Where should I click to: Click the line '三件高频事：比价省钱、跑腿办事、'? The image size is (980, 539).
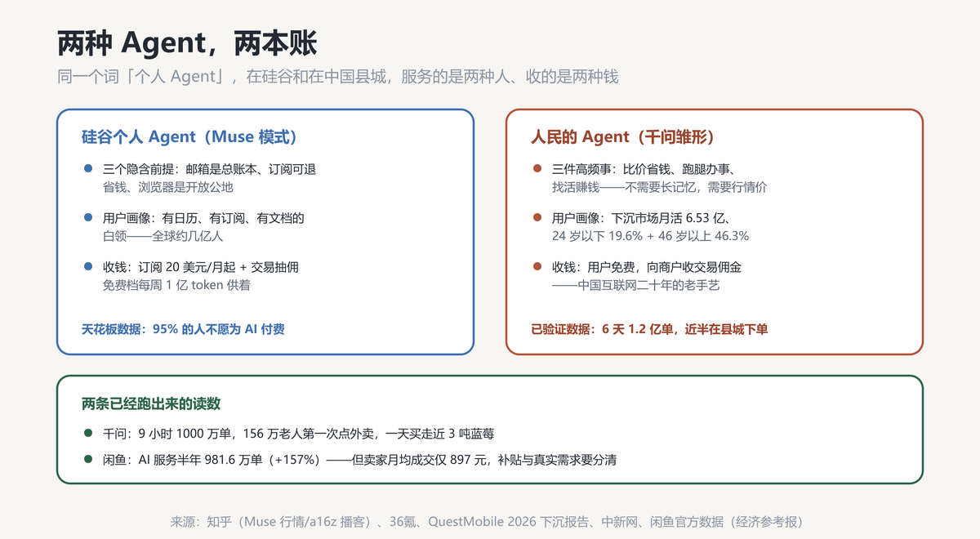click(x=644, y=169)
